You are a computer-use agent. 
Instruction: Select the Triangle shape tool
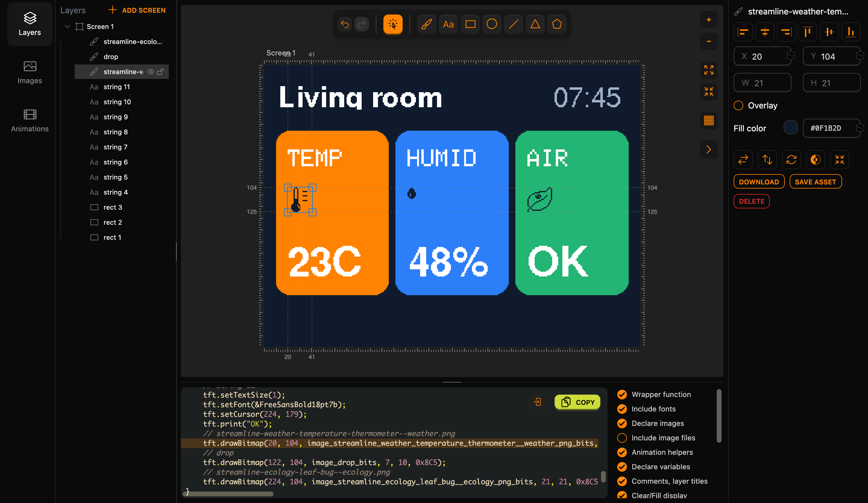(x=535, y=24)
